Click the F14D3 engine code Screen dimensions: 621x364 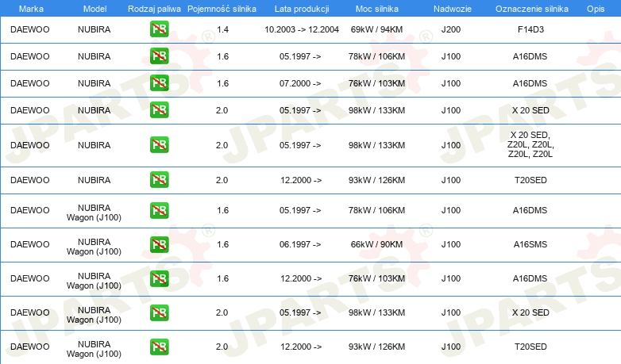click(530, 29)
